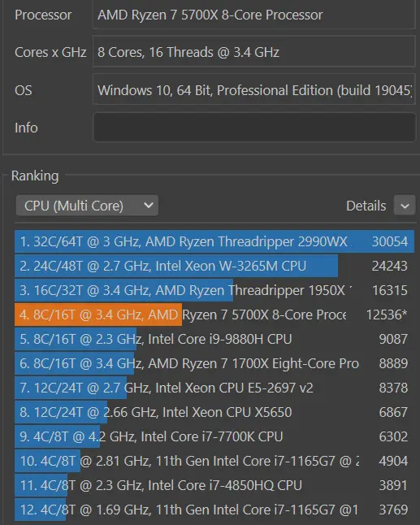Click the Cores x GHz value field
Image resolution: width=420 pixels, height=525 pixels.
[x=254, y=52]
